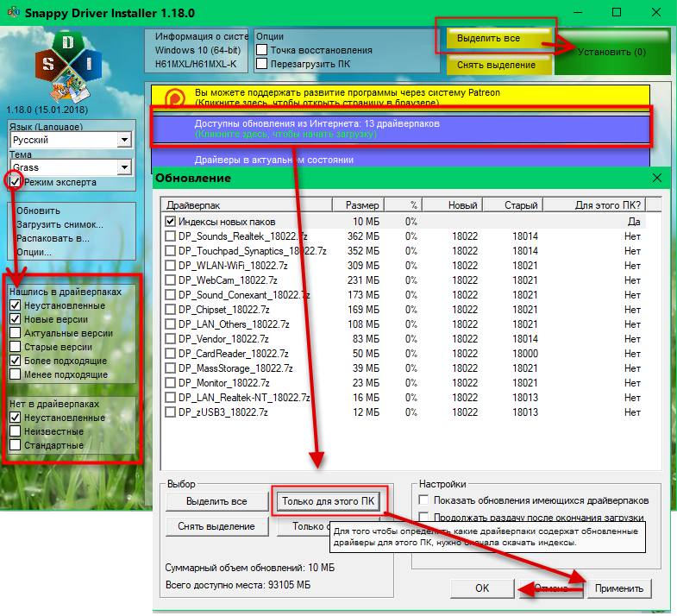Enable Продолжать раздачу после окончания загрузки
This screenshot has height=616, width=677.
tap(424, 517)
